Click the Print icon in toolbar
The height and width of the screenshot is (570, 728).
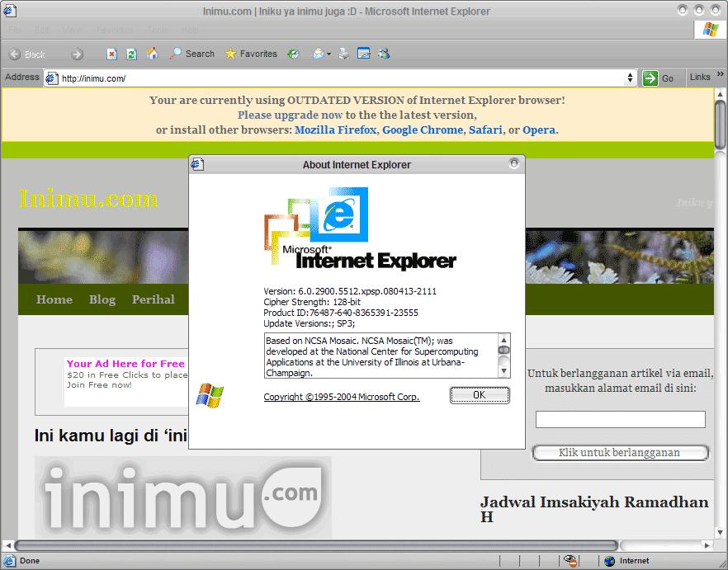(343, 54)
